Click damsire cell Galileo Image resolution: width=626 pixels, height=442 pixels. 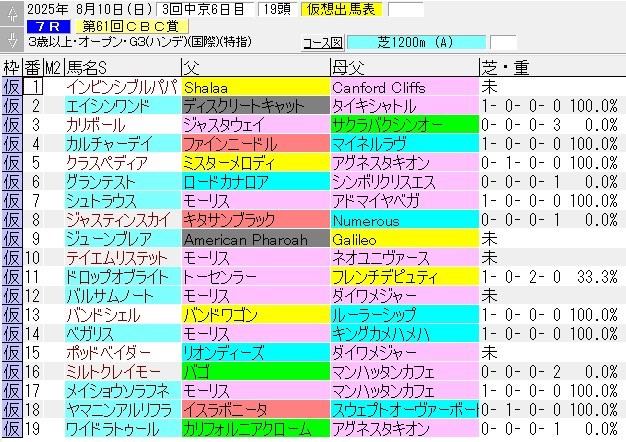pyautogui.click(x=404, y=239)
